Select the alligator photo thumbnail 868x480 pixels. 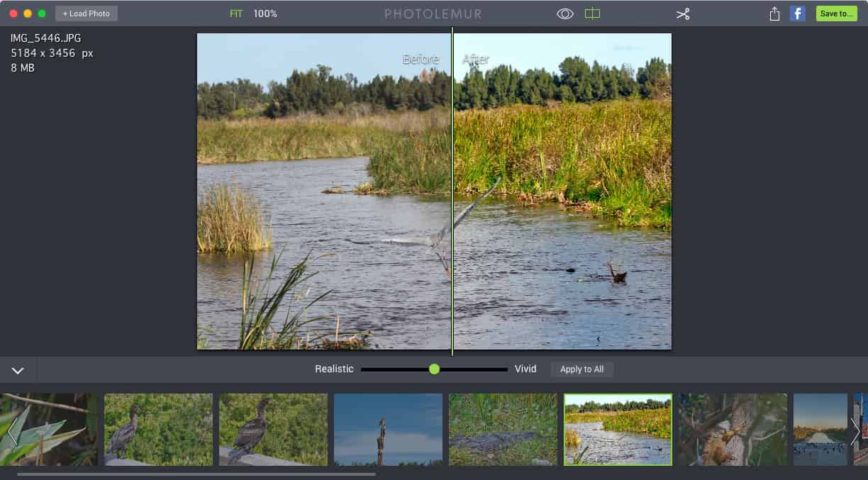click(x=503, y=429)
